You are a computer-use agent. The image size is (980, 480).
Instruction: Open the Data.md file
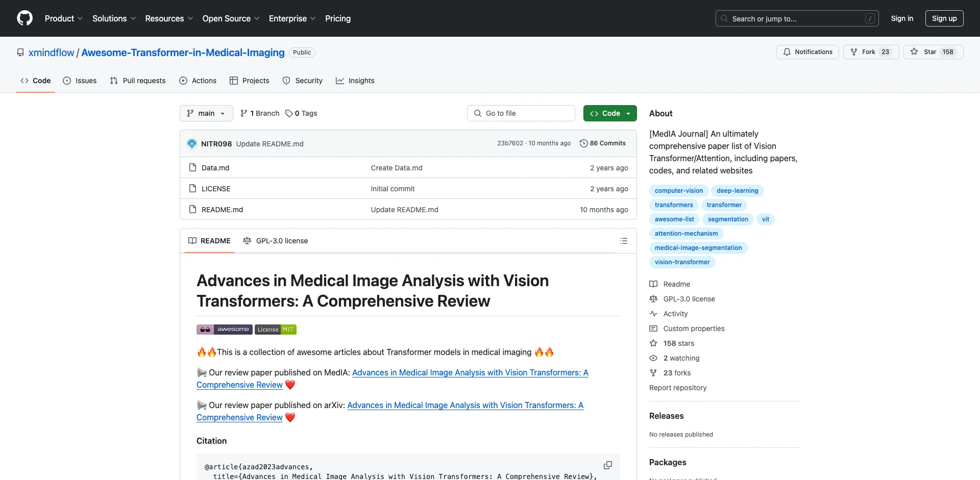click(215, 168)
